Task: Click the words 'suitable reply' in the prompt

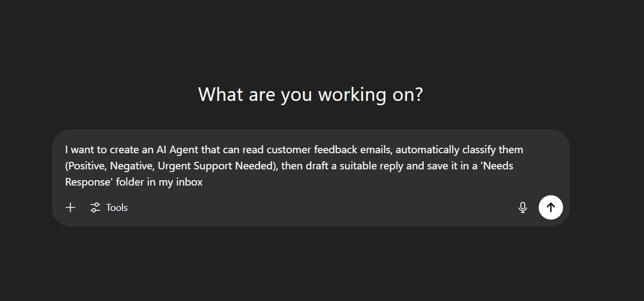Action: coord(371,166)
